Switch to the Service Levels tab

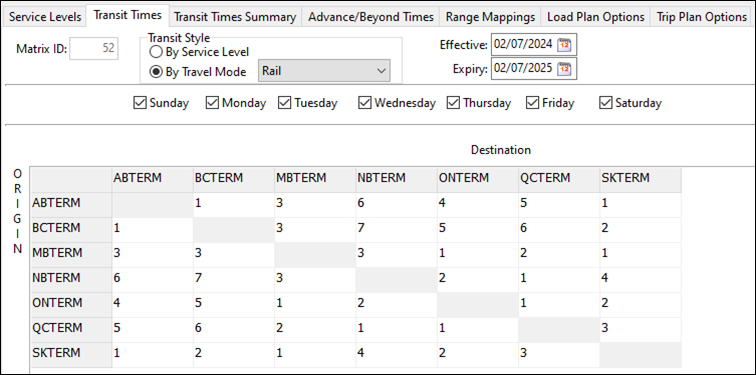tap(45, 17)
